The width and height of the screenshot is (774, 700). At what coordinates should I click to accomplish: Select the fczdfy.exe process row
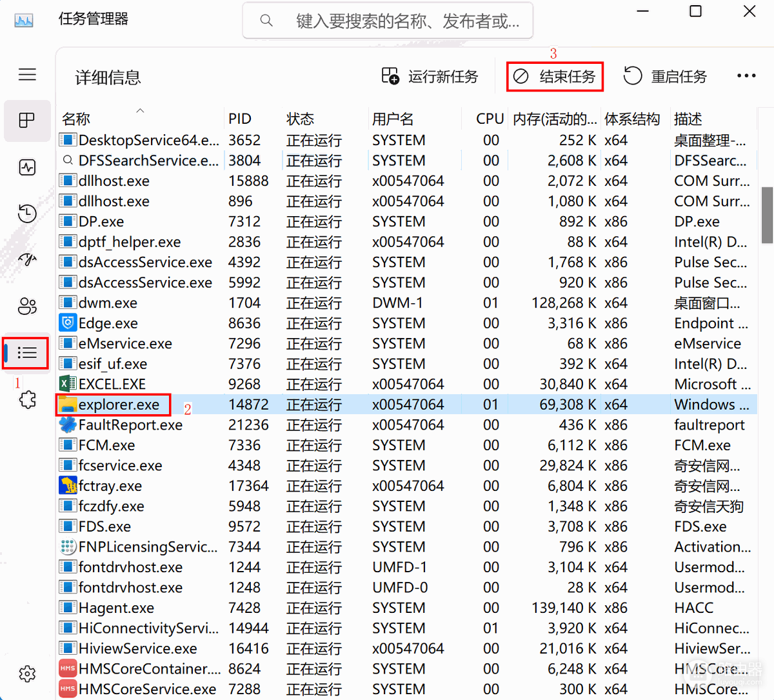[x=406, y=506]
